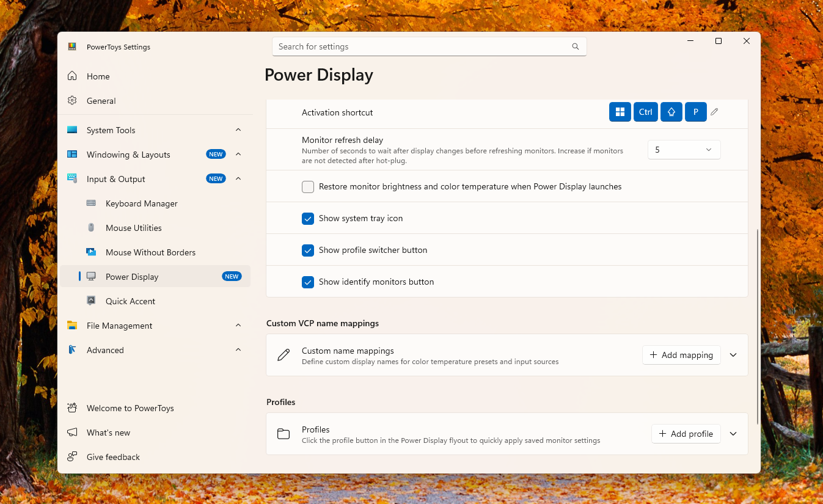The height and width of the screenshot is (504, 823).
Task: Click the General gear icon
Action: pos(72,101)
